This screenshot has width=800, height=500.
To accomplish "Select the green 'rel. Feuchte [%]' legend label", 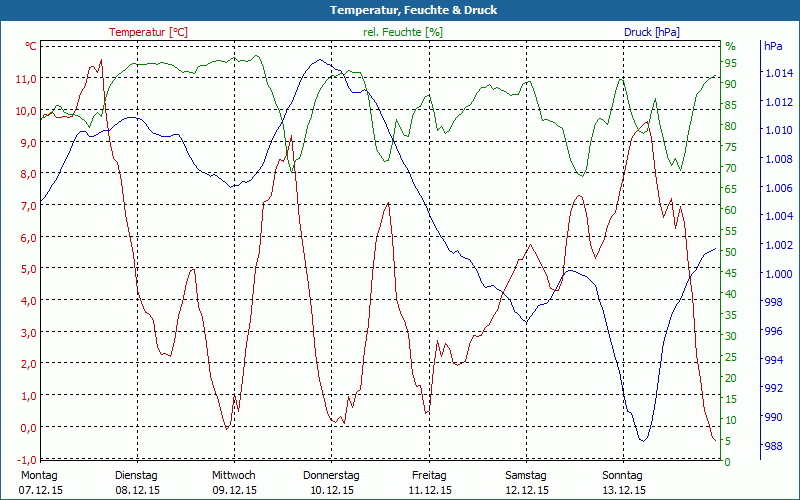I will click(403, 32).
